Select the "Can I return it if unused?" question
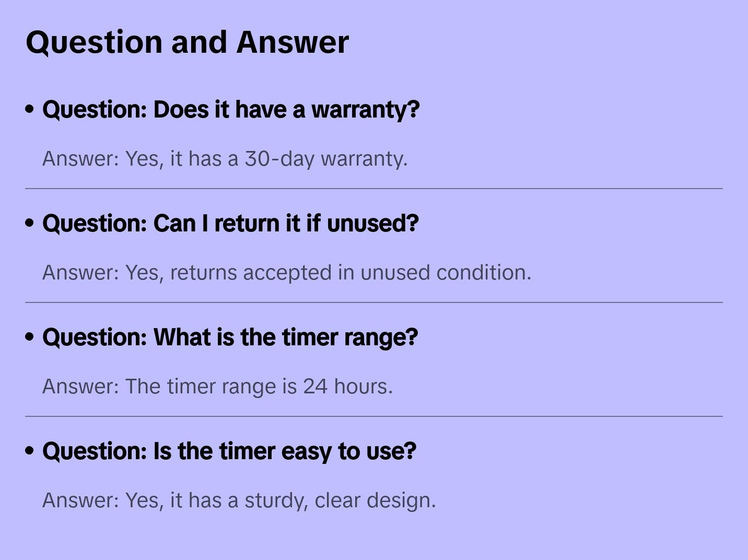This screenshot has height=560, width=748. [x=230, y=224]
